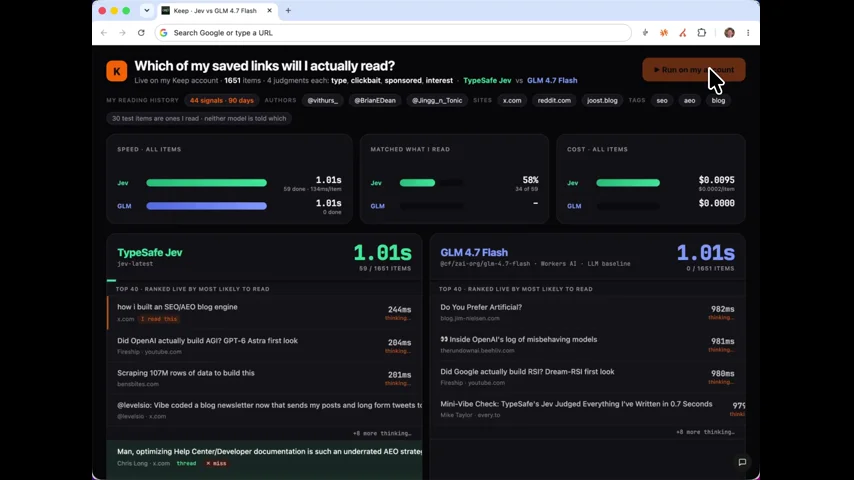This screenshot has width=854, height=480.
Task: Click the orange Keep K logo
Action: (x=117, y=71)
